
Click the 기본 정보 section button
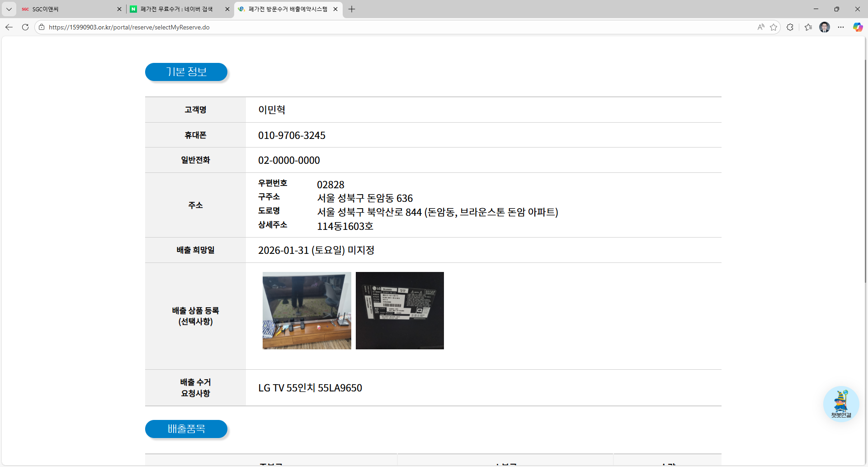click(186, 72)
